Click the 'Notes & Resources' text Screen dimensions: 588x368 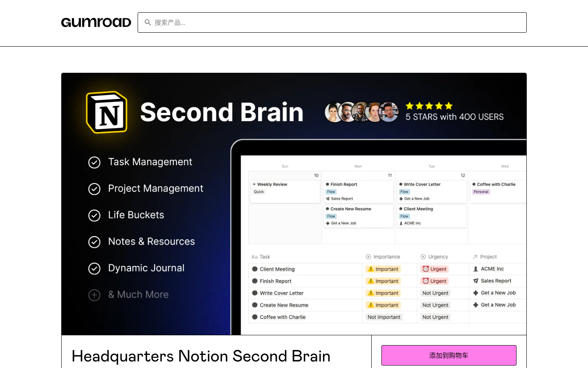(151, 242)
